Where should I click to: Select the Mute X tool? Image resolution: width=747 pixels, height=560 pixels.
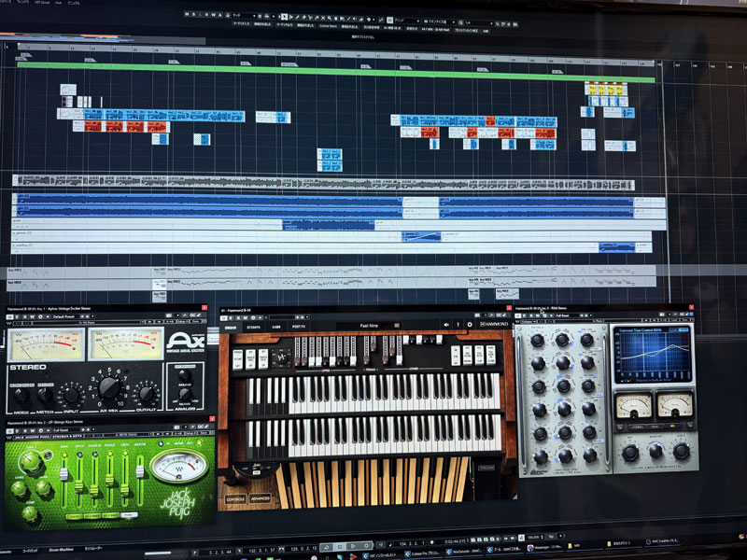click(x=323, y=18)
